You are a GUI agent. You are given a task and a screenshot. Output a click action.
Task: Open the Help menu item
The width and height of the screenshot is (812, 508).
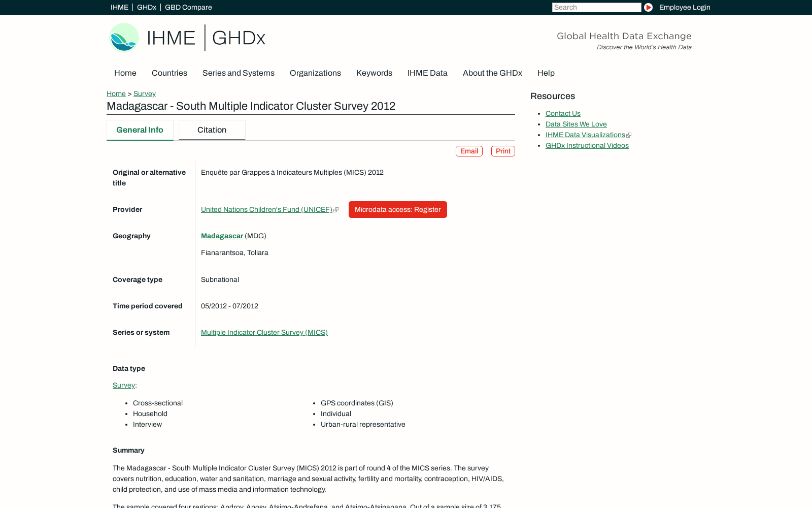coord(546,73)
